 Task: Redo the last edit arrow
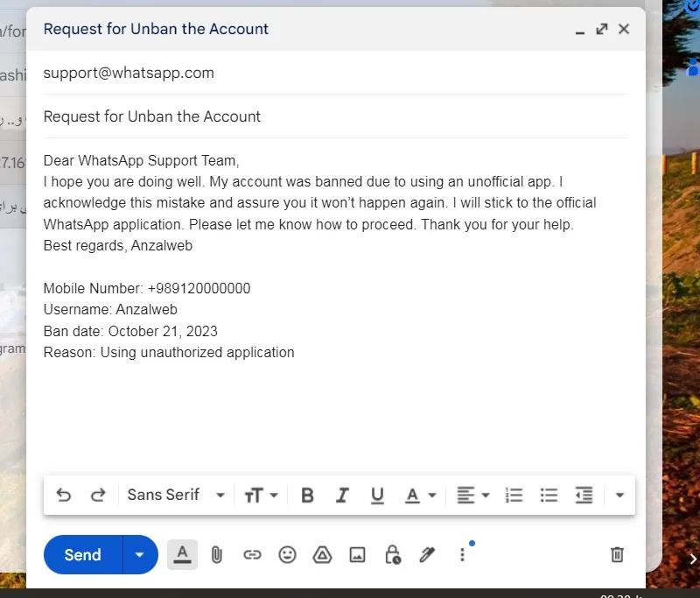(98, 496)
